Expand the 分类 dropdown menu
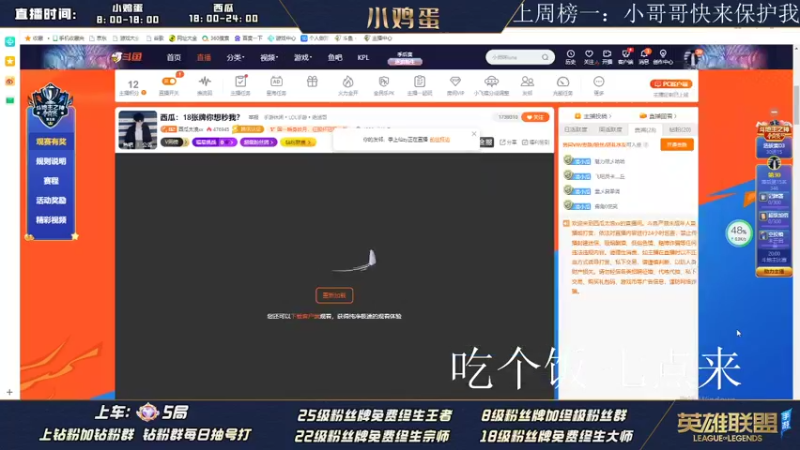The image size is (800, 450). click(x=235, y=58)
